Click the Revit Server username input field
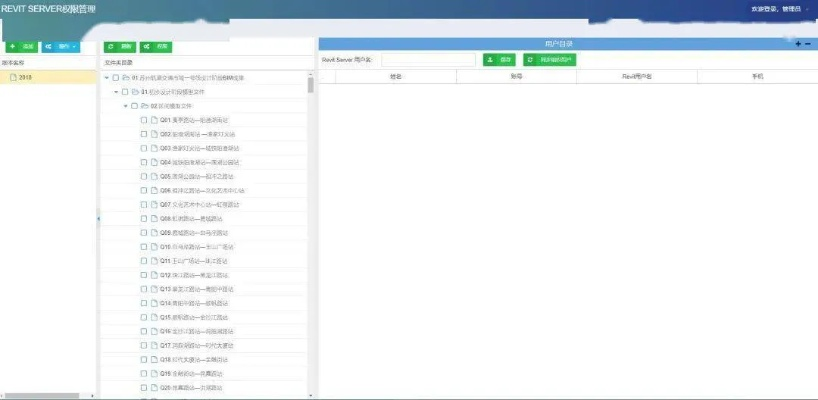Screen dimensions: 818x400 click(428, 60)
